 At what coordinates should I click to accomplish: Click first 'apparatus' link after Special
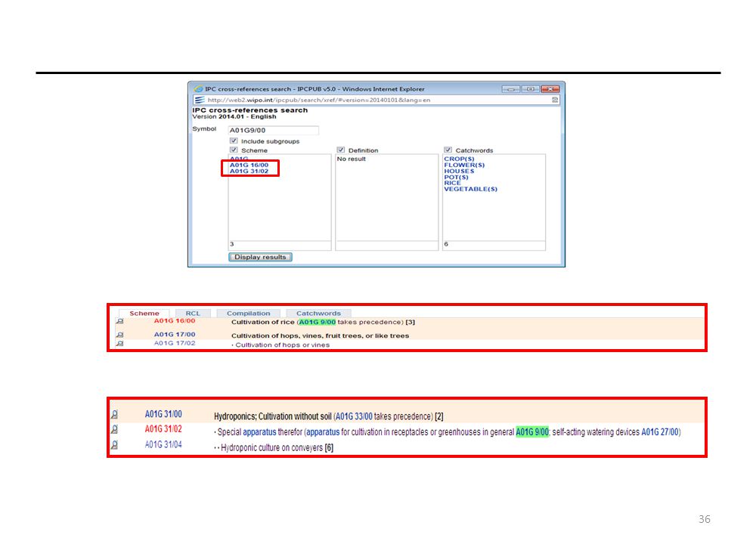tap(259, 431)
